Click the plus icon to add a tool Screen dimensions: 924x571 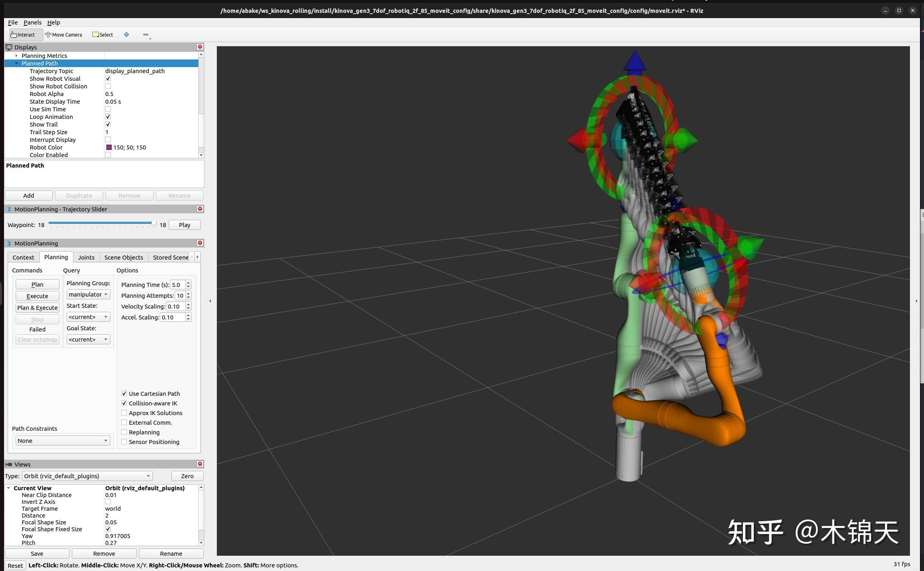coord(126,35)
